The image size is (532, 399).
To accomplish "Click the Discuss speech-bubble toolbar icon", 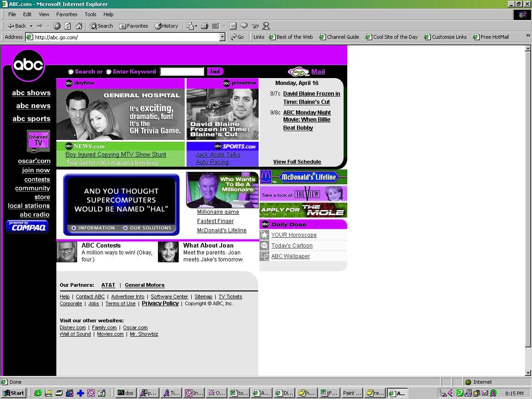I will (244, 26).
